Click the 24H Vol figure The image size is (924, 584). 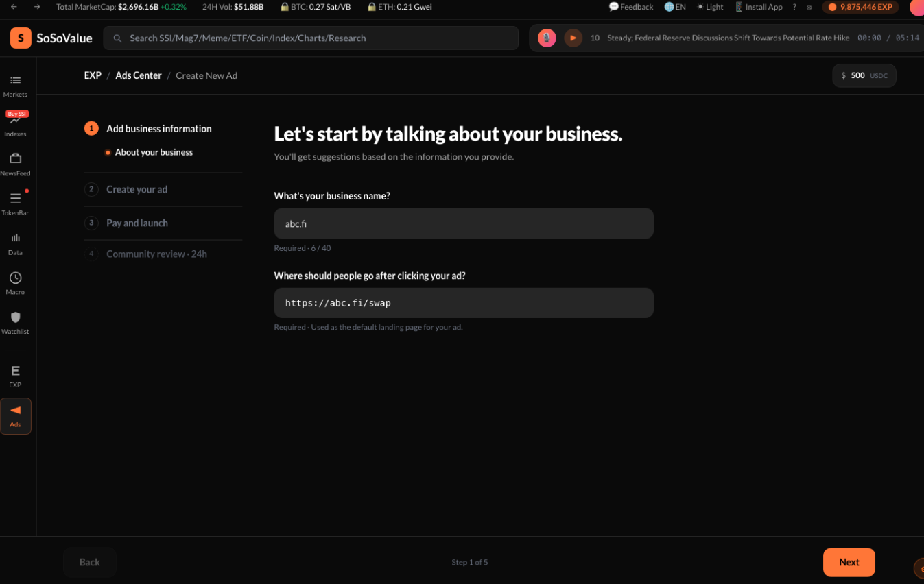pos(233,7)
